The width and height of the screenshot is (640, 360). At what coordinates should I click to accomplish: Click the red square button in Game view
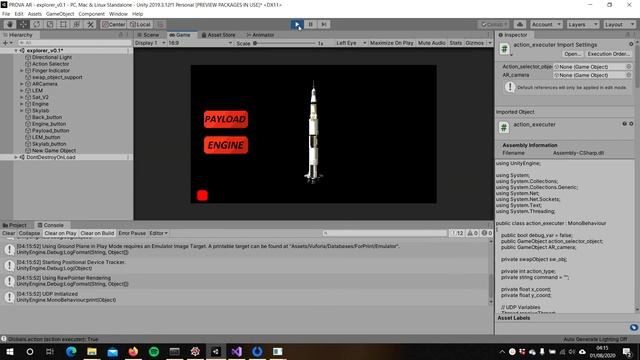pyautogui.click(x=202, y=196)
